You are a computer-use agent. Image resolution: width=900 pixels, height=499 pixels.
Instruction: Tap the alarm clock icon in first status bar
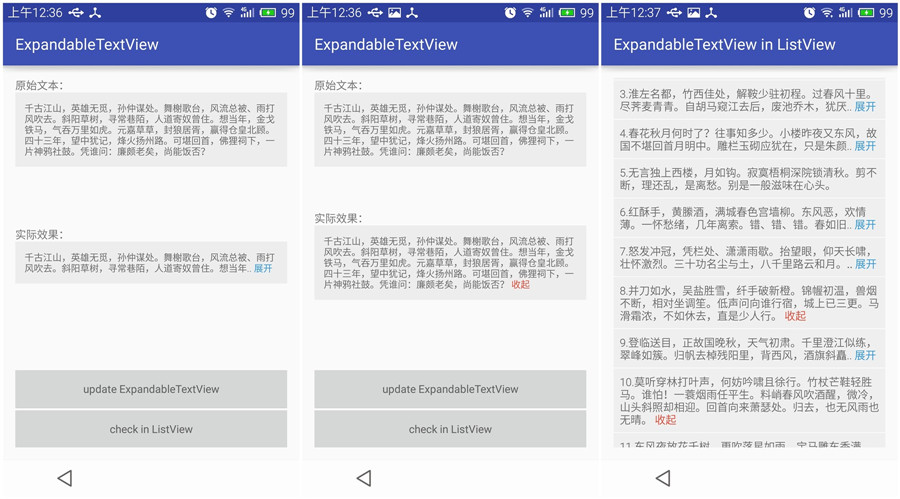tap(211, 13)
